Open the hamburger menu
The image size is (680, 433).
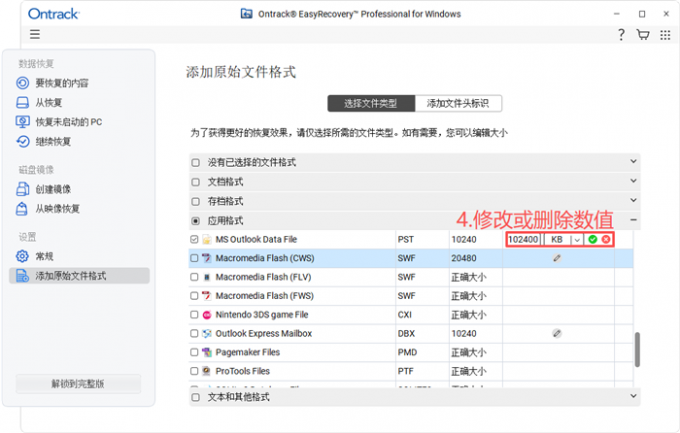[35, 34]
